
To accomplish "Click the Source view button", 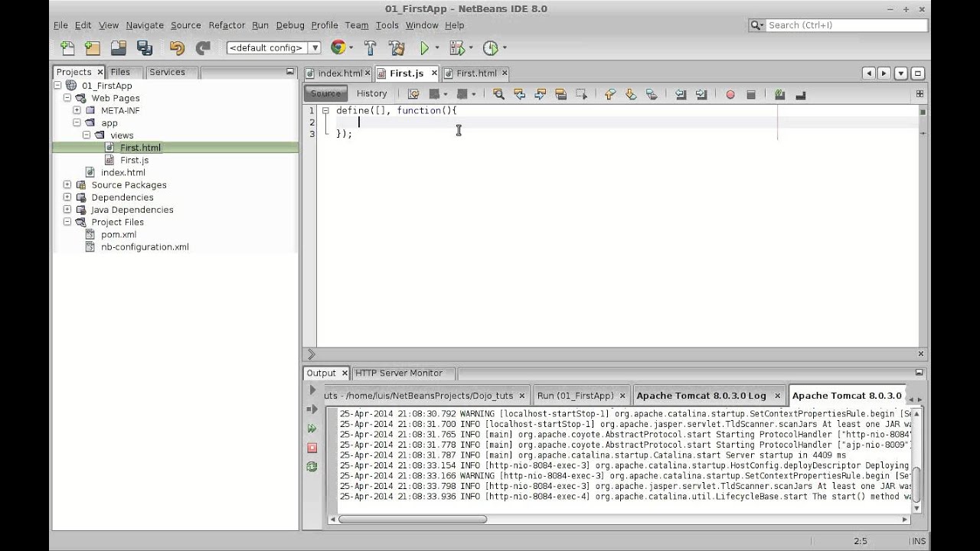I will (325, 93).
